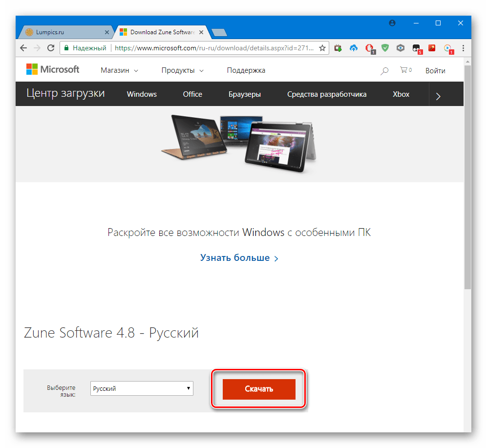Expand the Продукты dropdown menu

coord(182,70)
